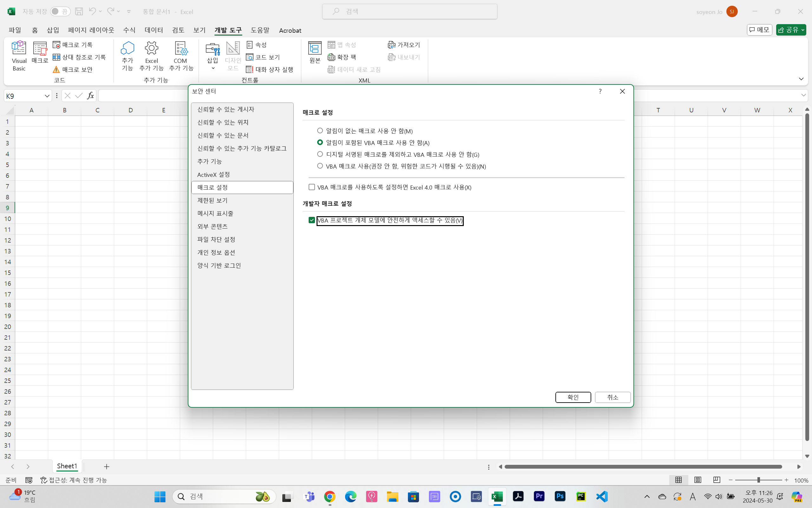Expand the formula bar chevron
Viewport: 812px width, 508px height.
coord(804,96)
